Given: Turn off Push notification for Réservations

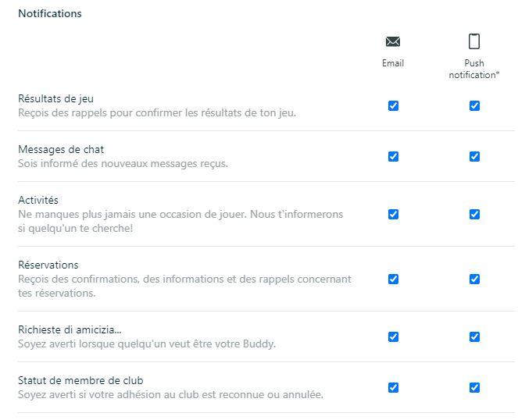Looking at the screenshot, I should coord(474,279).
